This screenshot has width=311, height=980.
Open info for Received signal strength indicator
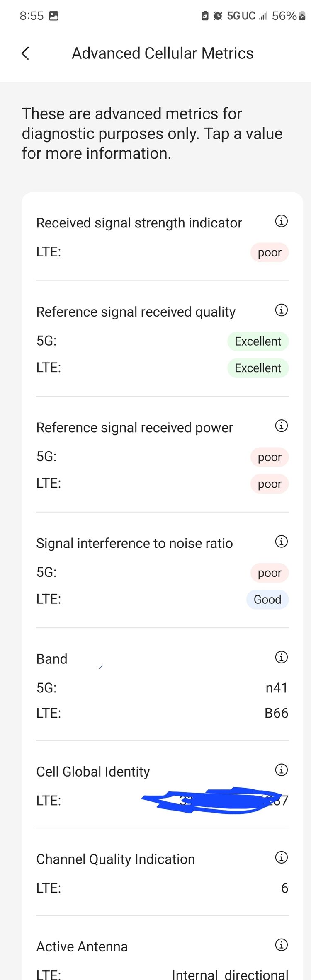click(282, 221)
